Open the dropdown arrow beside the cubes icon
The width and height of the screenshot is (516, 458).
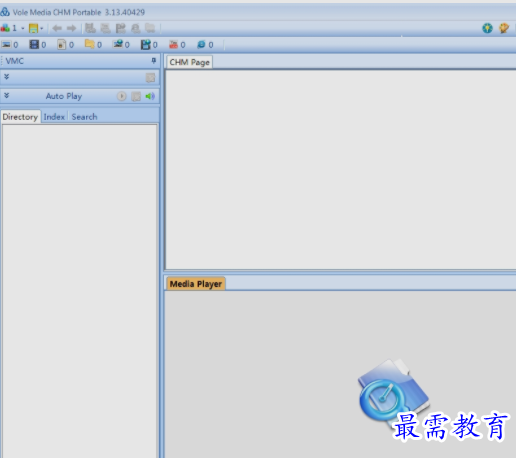coord(23,28)
